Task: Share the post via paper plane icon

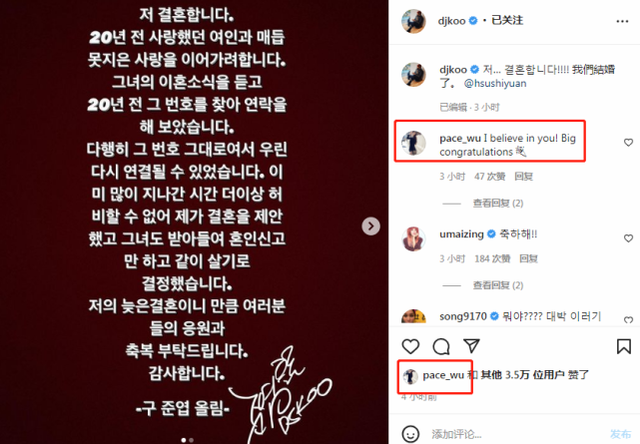Action: [x=471, y=346]
